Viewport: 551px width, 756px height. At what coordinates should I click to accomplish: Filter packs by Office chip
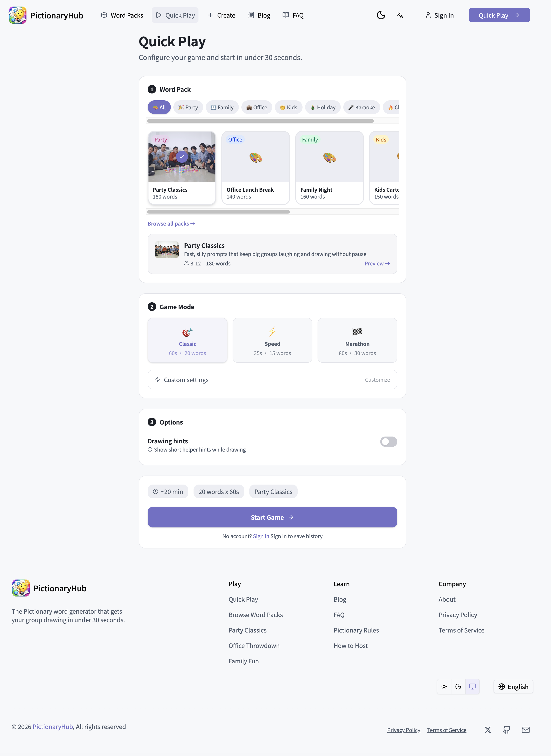click(x=257, y=107)
